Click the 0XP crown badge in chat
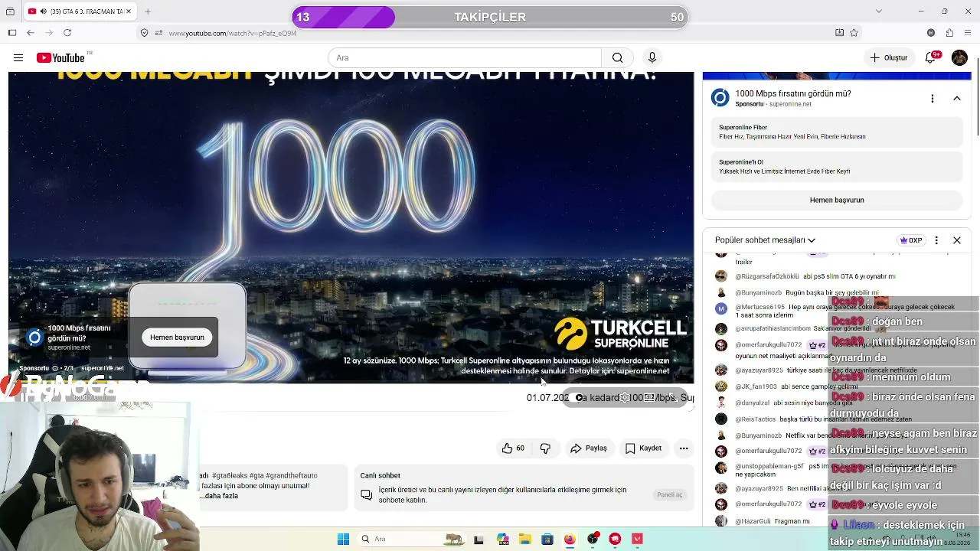This screenshot has height=551, width=980. coord(911,240)
